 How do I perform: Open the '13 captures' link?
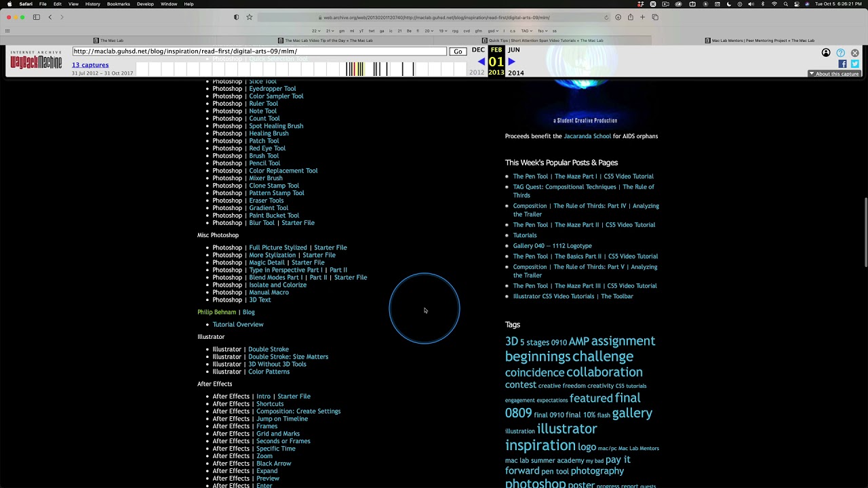coord(90,65)
